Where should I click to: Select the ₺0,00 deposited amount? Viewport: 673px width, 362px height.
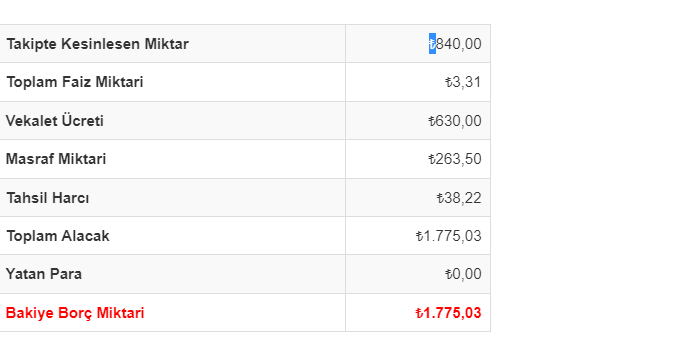463,274
